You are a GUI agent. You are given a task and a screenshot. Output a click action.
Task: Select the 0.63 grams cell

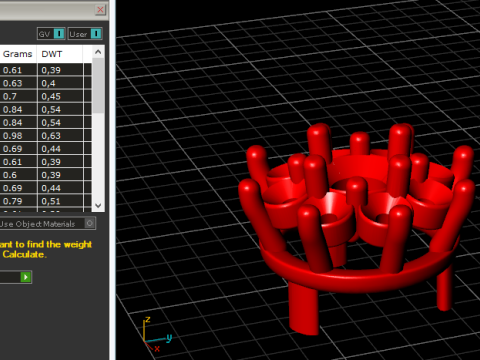point(18,83)
